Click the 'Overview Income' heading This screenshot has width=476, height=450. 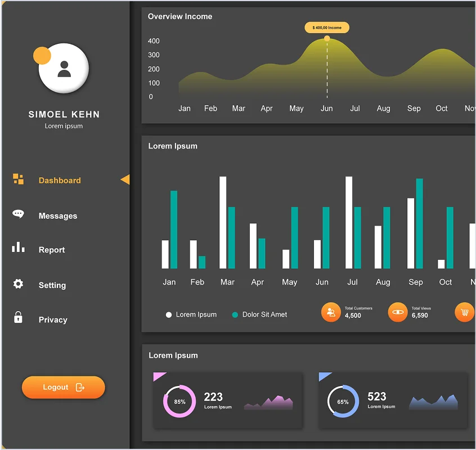click(x=180, y=16)
